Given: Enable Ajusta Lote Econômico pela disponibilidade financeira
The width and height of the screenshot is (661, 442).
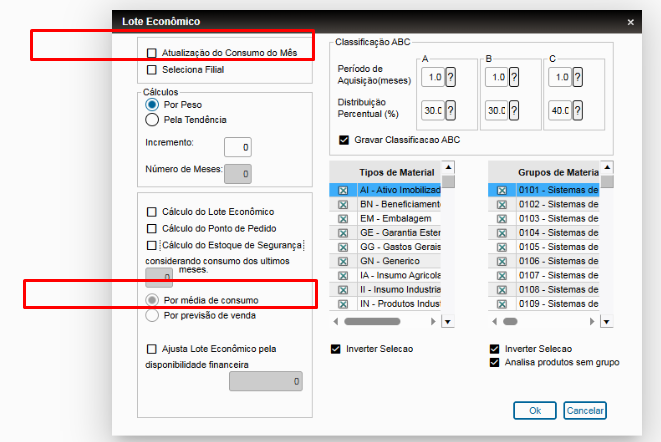Looking at the screenshot, I should pyautogui.click(x=151, y=349).
